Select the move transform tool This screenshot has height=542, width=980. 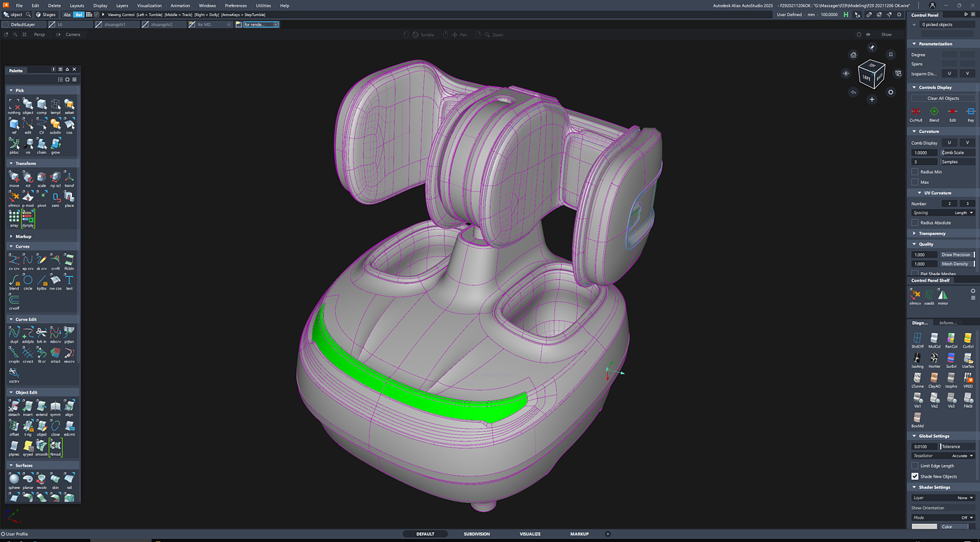click(x=14, y=178)
